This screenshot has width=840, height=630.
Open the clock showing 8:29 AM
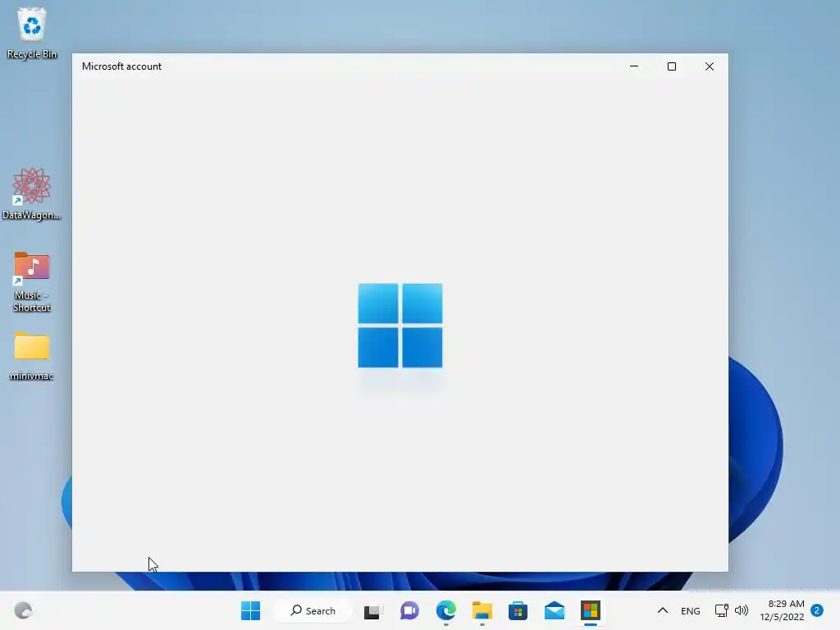click(782, 610)
